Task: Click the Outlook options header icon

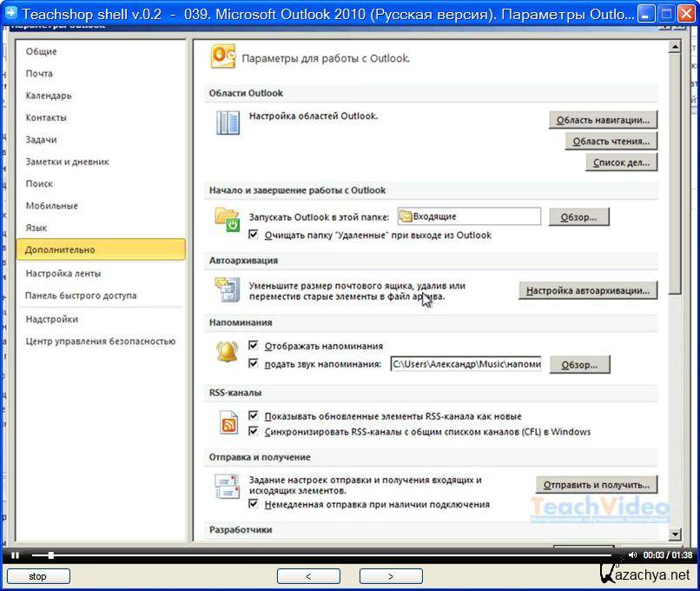Action: point(223,57)
